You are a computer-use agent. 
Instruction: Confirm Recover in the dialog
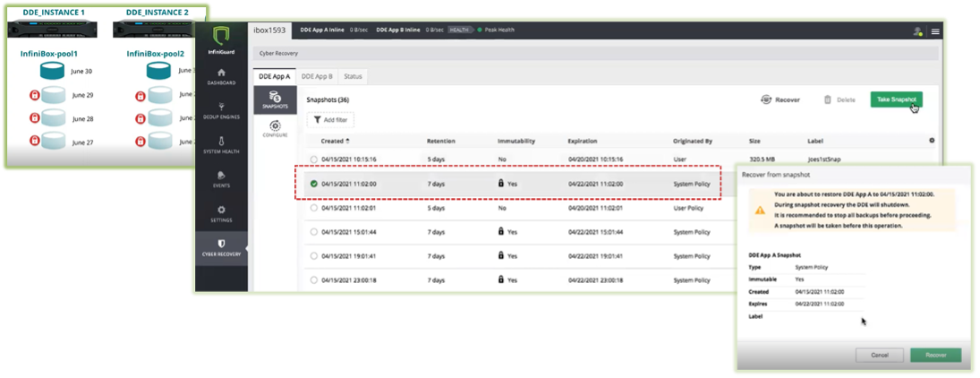(935, 355)
